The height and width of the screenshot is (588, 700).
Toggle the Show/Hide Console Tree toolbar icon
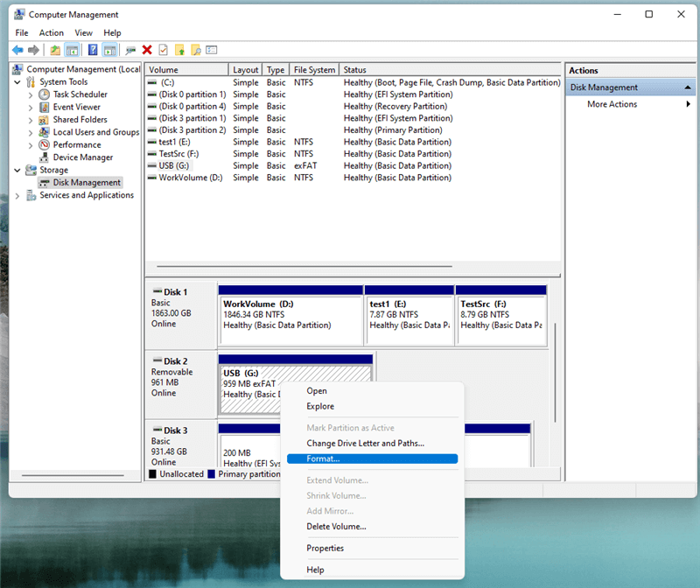click(x=72, y=50)
